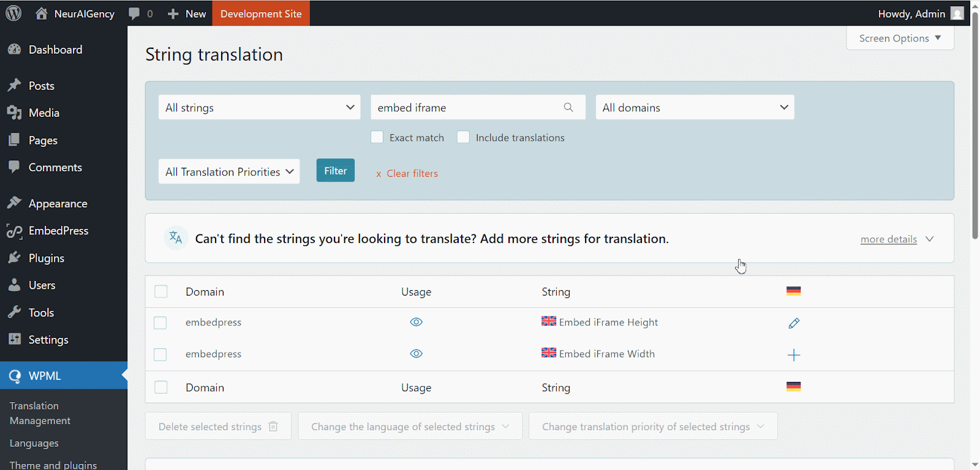Click the translation icon beside Can't find strings

tap(176, 238)
